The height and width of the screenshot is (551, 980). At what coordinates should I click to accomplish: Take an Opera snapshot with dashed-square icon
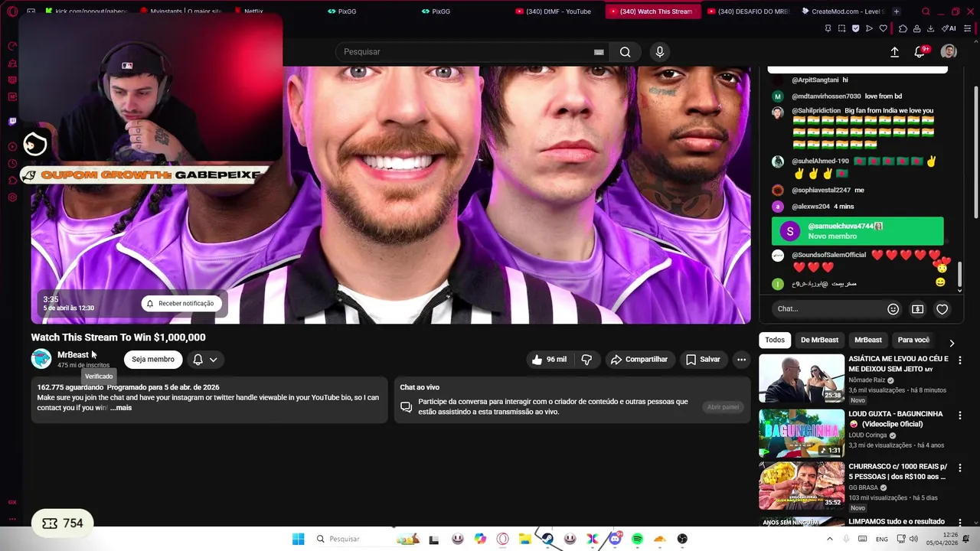842,28
